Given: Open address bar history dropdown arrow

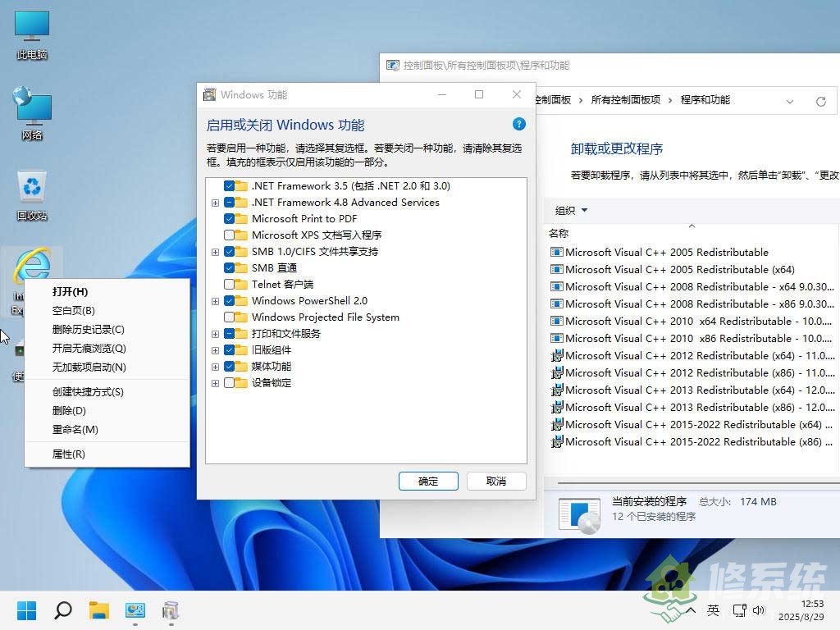Looking at the screenshot, I should click(x=790, y=101).
